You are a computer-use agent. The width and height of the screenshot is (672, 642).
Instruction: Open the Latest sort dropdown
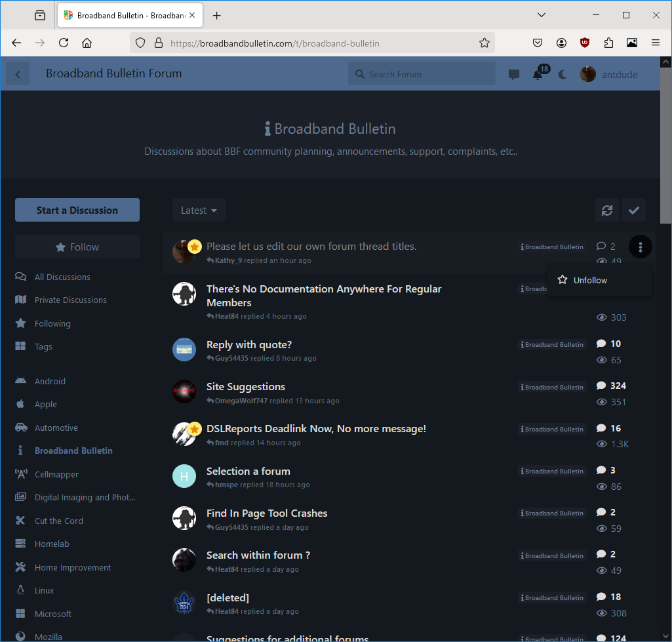(199, 211)
